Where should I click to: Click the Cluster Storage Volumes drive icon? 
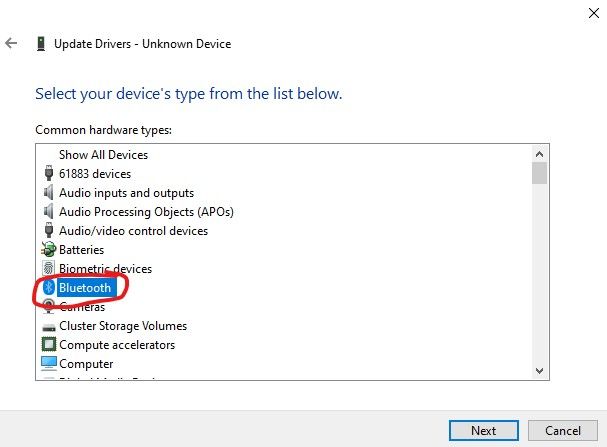pyautogui.click(x=49, y=327)
